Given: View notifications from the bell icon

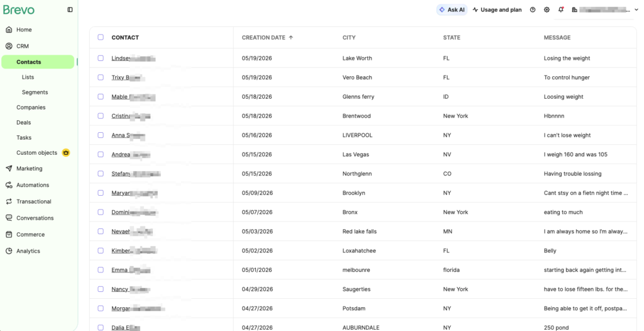Looking at the screenshot, I should (560, 9).
